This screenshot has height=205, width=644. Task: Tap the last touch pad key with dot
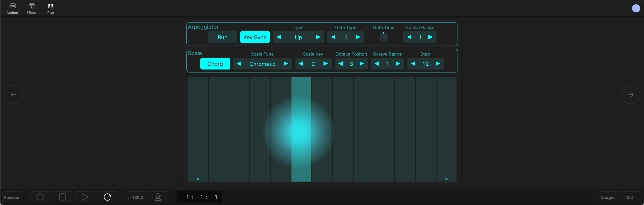[446, 129]
